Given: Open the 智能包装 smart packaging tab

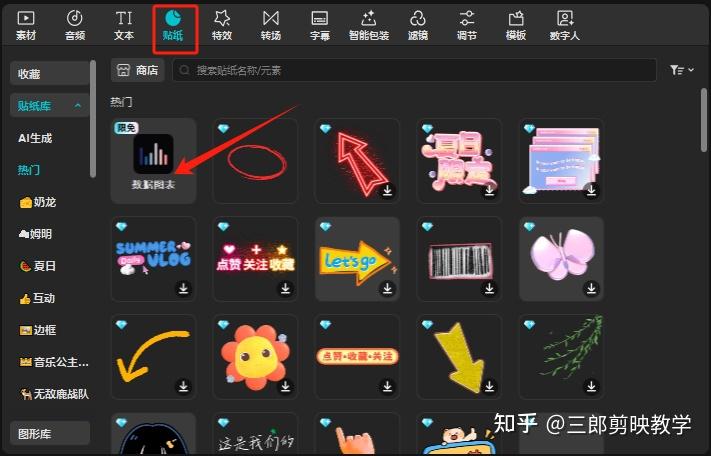Looking at the screenshot, I should [369, 26].
